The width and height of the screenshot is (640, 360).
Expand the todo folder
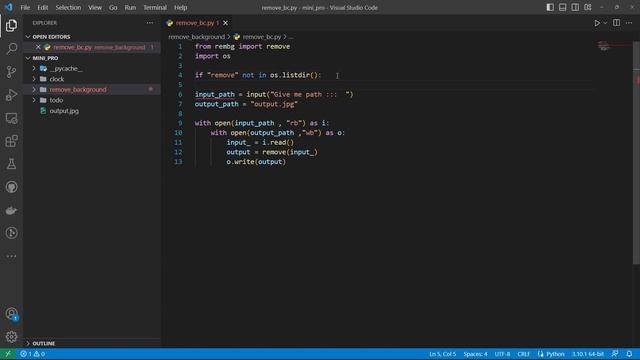[34, 100]
